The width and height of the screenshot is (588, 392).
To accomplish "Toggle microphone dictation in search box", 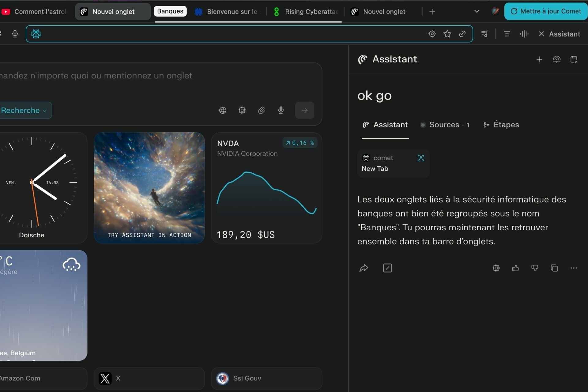I will (x=281, y=110).
